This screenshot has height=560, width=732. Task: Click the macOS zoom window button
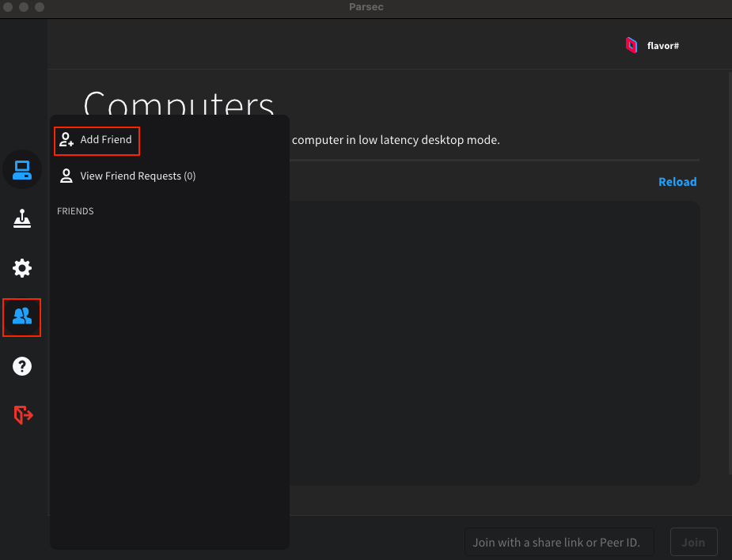click(40, 7)
